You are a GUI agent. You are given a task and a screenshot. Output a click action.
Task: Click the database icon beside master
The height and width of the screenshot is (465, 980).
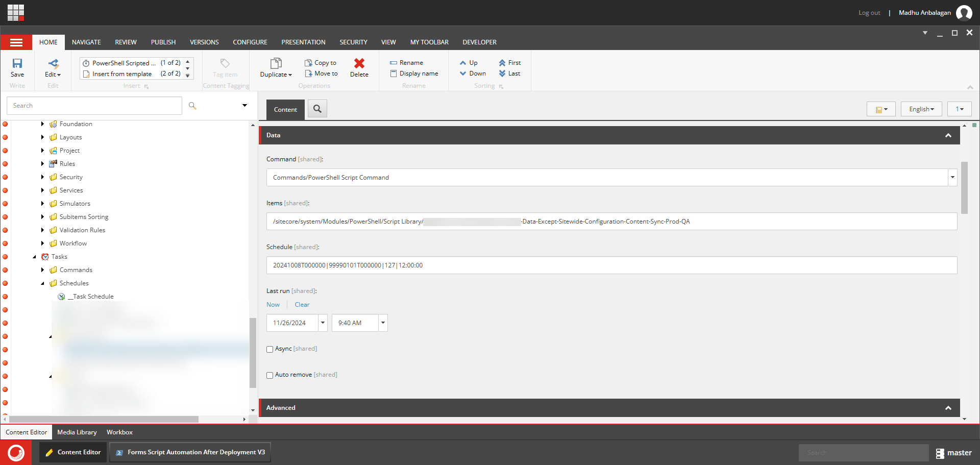tap(940, 453)
